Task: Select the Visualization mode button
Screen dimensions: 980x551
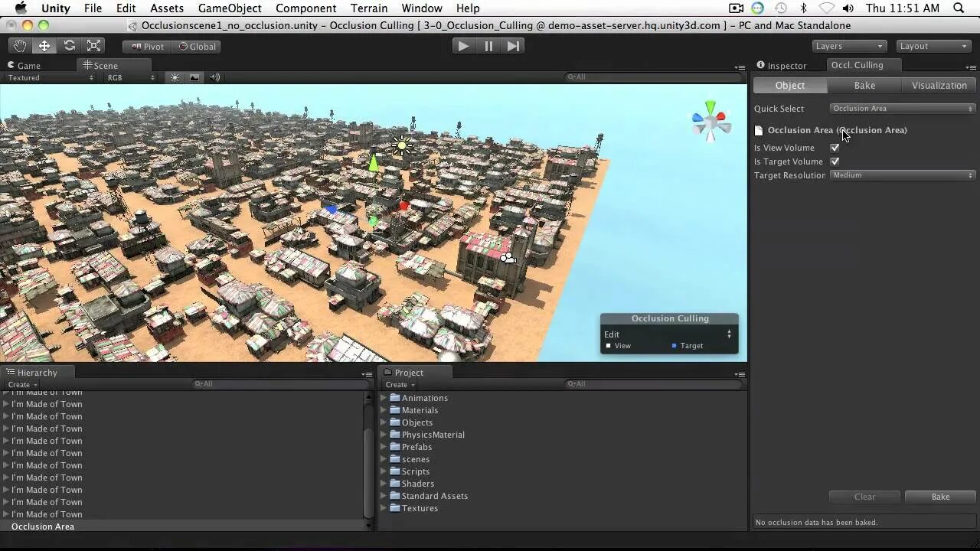Action: [x=939, y=86]
